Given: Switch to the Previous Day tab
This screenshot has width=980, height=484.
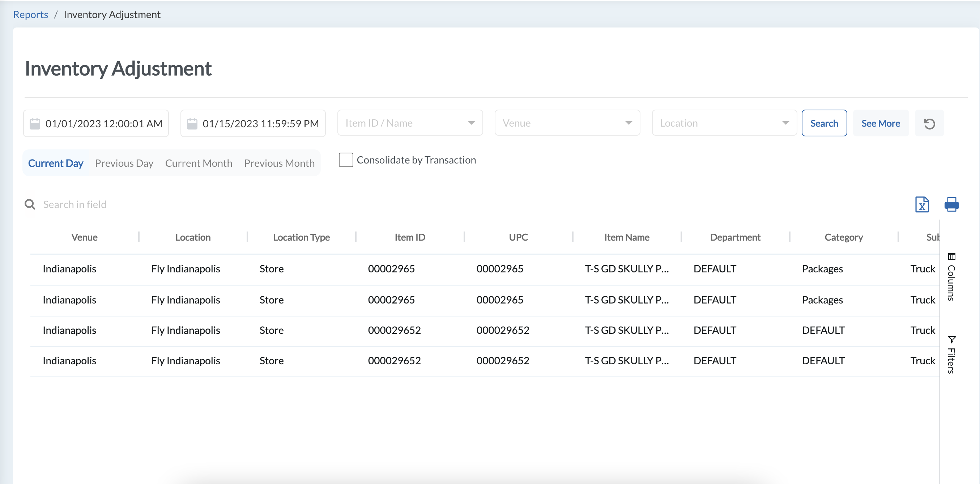Looking at the screenshot, I should point(124,163).
